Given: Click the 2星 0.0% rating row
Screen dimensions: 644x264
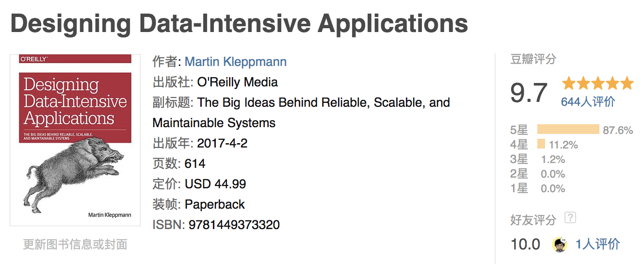Looking at the screenshot, I should pos(538,174).
